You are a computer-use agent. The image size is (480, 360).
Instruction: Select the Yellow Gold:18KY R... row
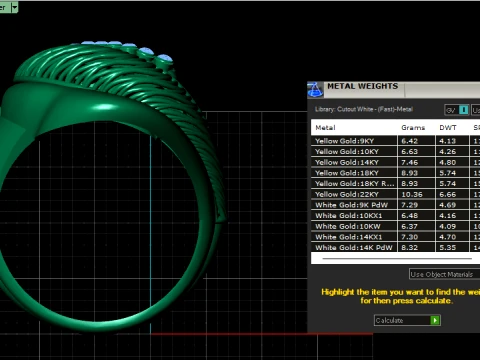click(395, 183)
